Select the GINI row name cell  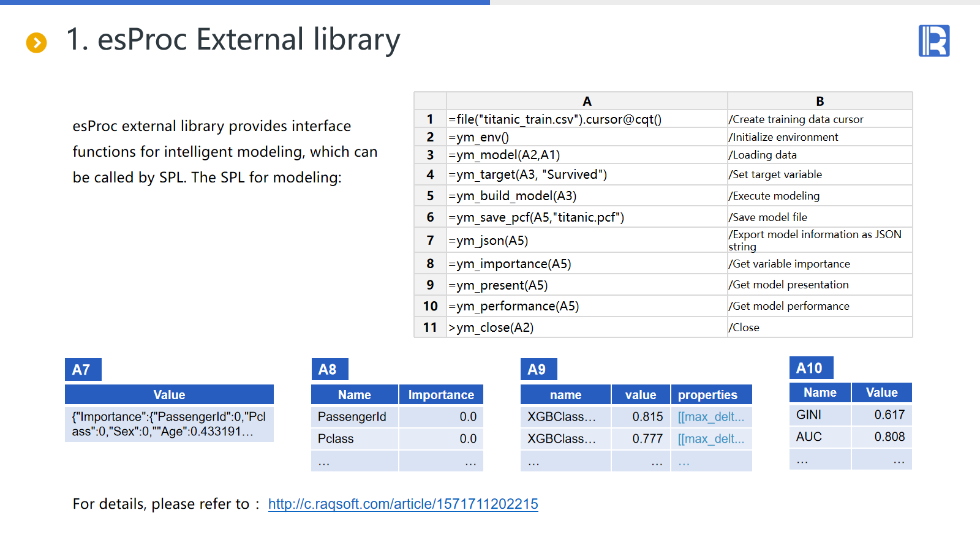click(820, 415)
